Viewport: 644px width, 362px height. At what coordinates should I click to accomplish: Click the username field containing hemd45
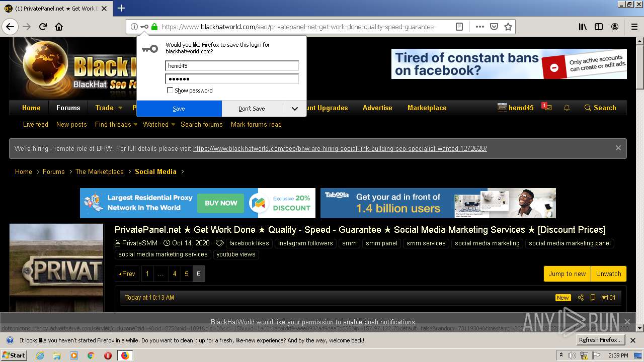[x=232, y=66]
